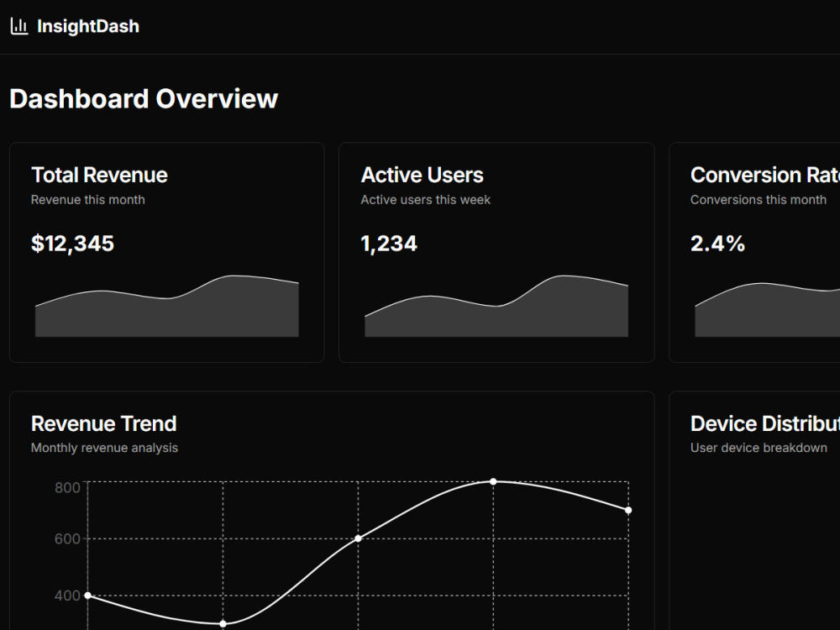Screen dimensions: 840x630
Task: Click the lowest data point on Revenue Trend
Action: click(x=223, y=623)
